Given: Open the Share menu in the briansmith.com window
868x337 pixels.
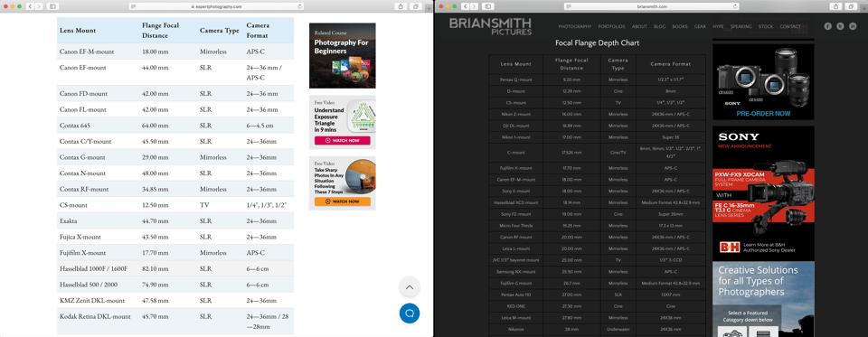Looking at the screenshot, I should click(835, 6).
